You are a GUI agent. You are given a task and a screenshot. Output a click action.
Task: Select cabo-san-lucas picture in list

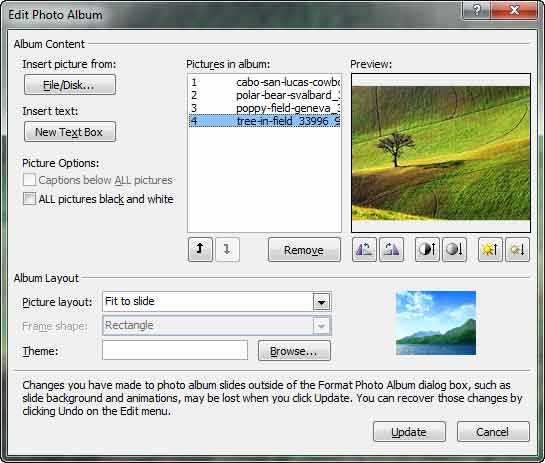pyautogui.click(x=265, y=82)
